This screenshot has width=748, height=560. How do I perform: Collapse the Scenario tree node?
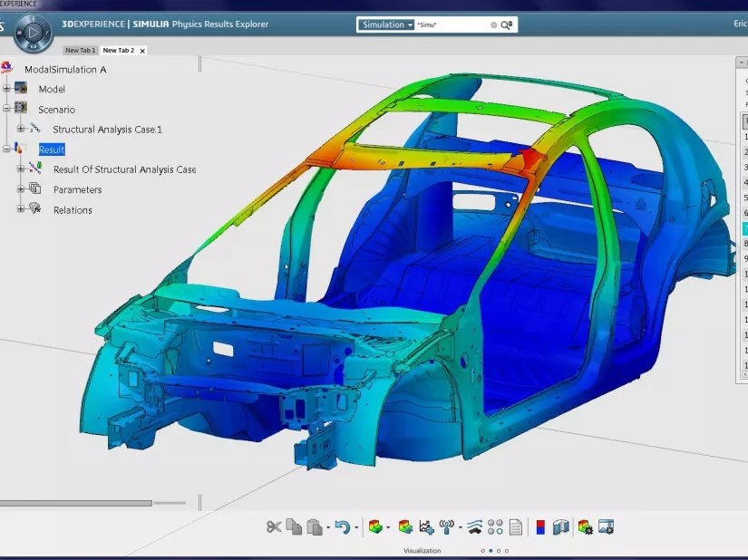tap(6, 108)
